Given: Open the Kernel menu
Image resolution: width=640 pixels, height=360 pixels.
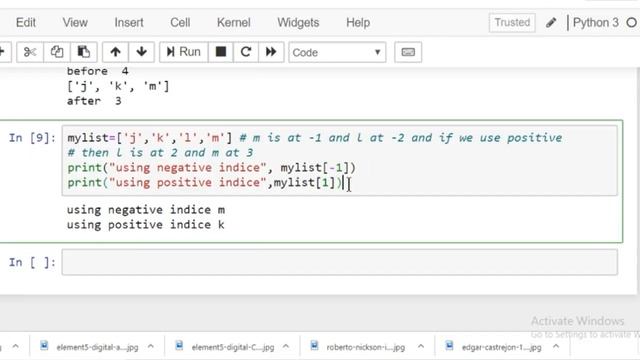Looking at the screenshot, I should point(233,22).
